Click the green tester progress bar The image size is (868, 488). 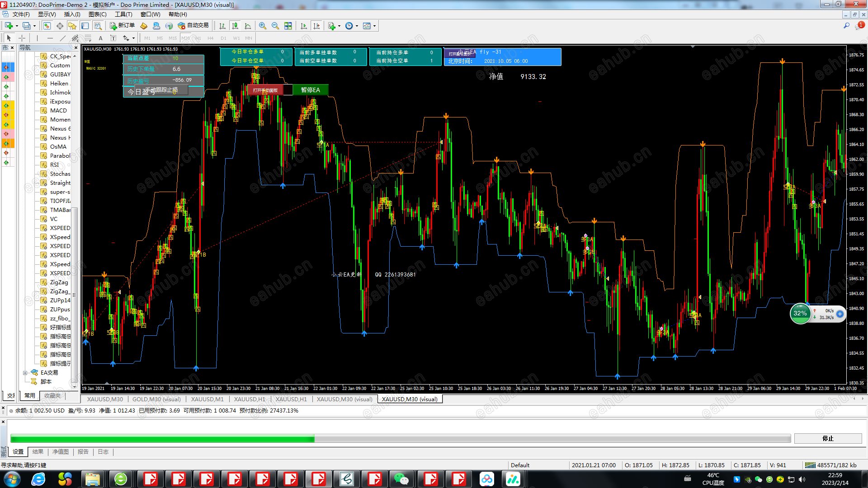162,439
